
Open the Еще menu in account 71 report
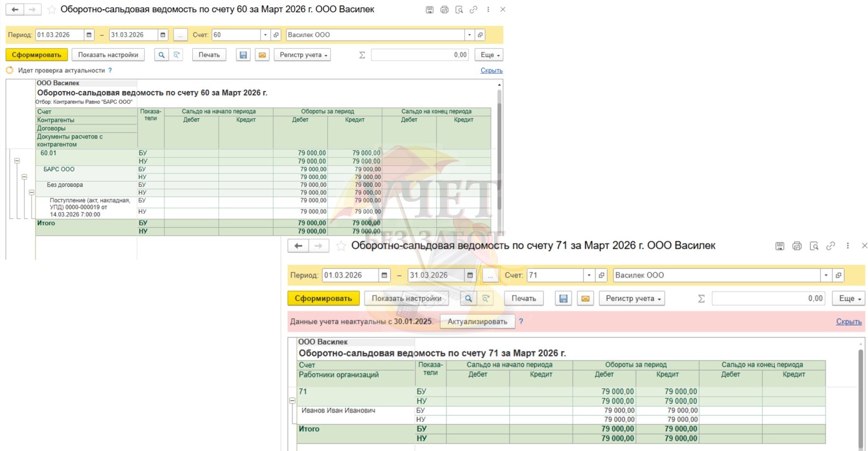point(849,299)
